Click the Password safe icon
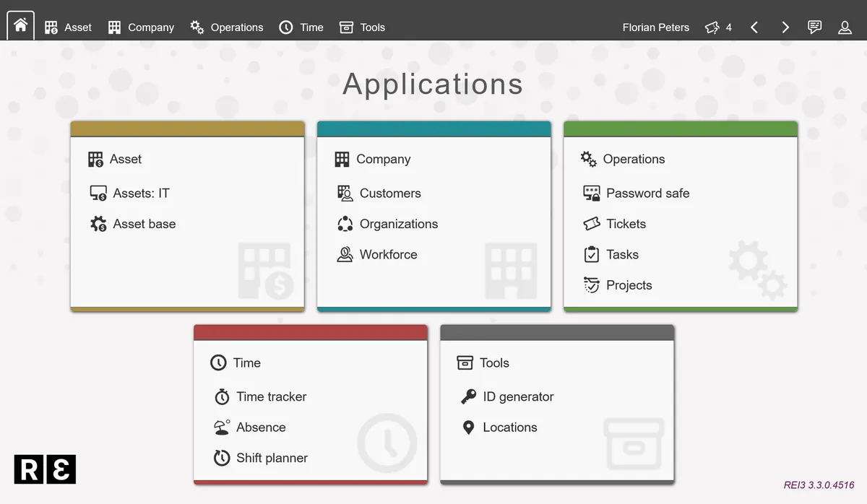This screenshot has height=504, width=867. point(592,194)
